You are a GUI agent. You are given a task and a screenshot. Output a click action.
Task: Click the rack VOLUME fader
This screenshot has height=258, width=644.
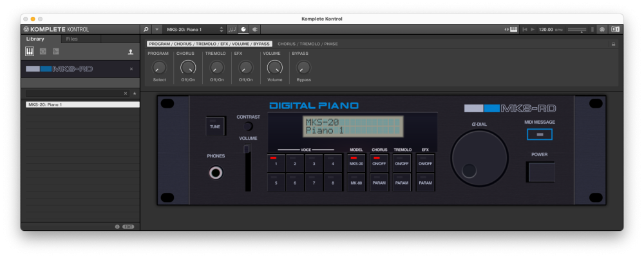pos(248,168)
